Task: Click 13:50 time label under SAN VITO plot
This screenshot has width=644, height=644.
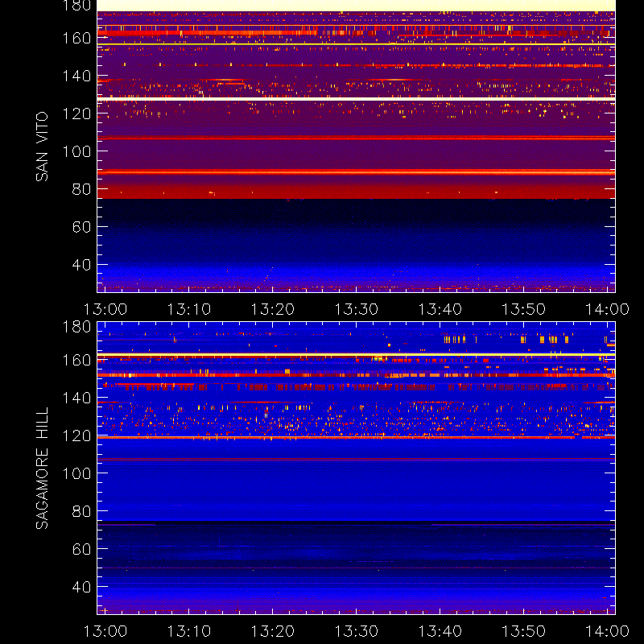Action: tap(524, 309)
